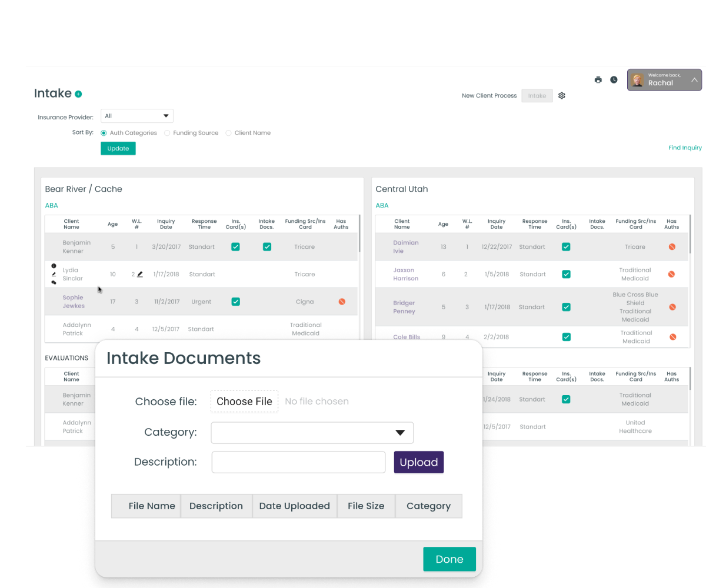The image size is (706, 588).
Task: Expand the Category dropdown in Intake Documents
Action: [x=312, y=433]
